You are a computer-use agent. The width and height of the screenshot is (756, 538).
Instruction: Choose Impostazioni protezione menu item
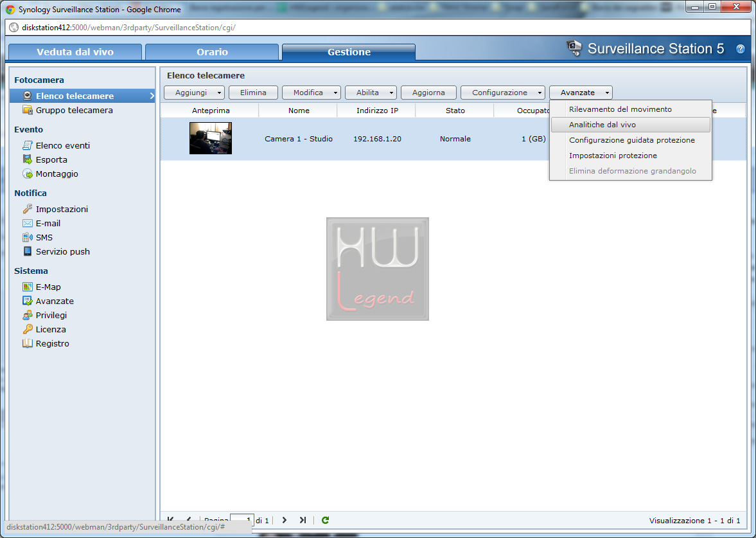(x=631, y=156)
